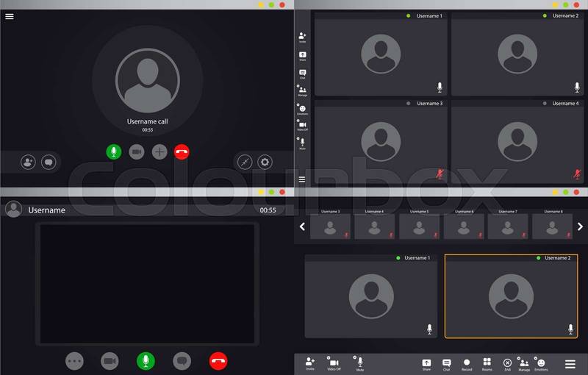Image resolution: width=588 pixels, height=375 pixels.
Task: Open Chat from the bottom toolbar
Action: [446, 362]
